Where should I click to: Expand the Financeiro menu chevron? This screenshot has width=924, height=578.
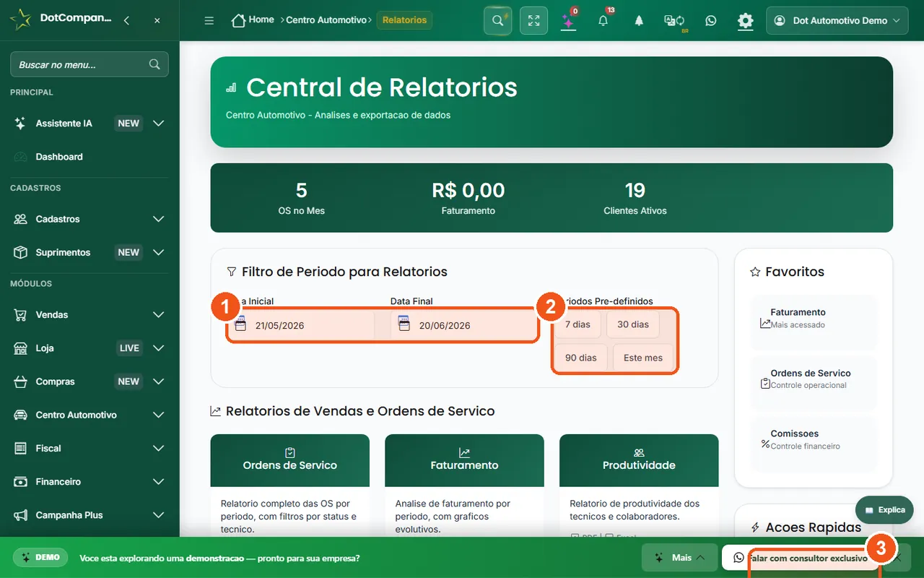(x=159, y=482)
